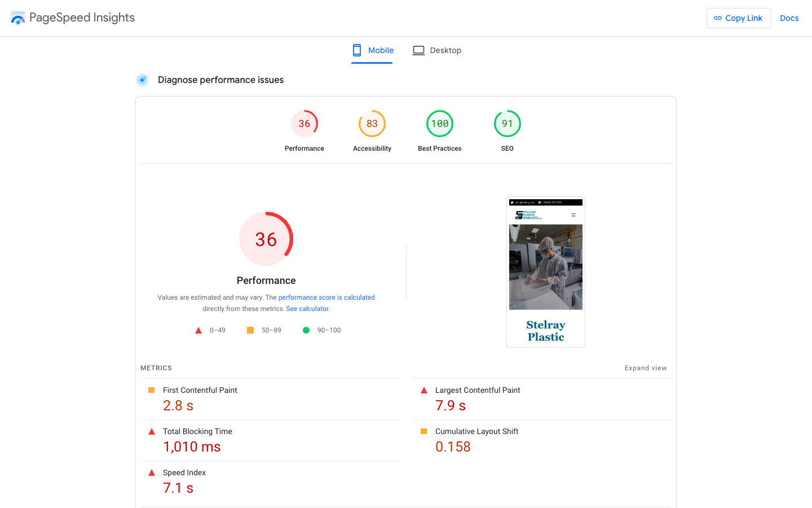Open the PageSpeed Insights home title
The image size is (812, 508).
82,17
